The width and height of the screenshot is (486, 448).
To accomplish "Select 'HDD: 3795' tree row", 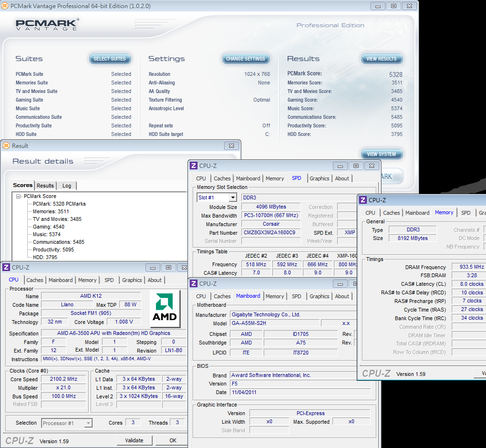I will tap(45, 257).
